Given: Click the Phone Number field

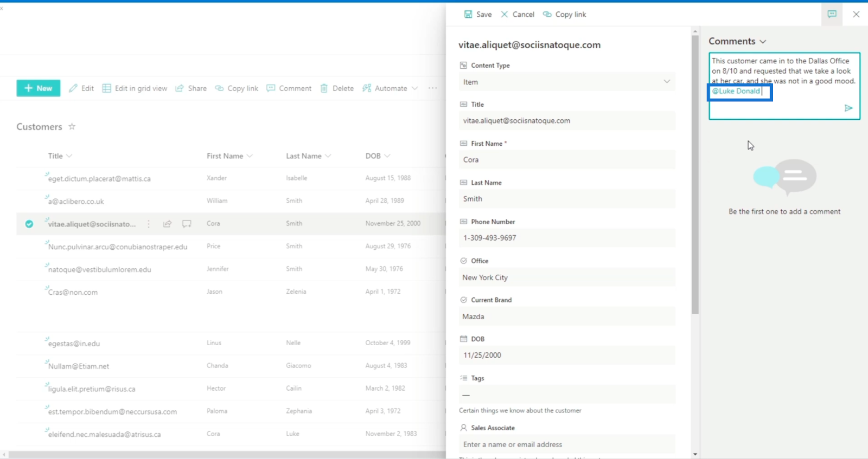Looking at the screenshot, I should coord(567,238).
